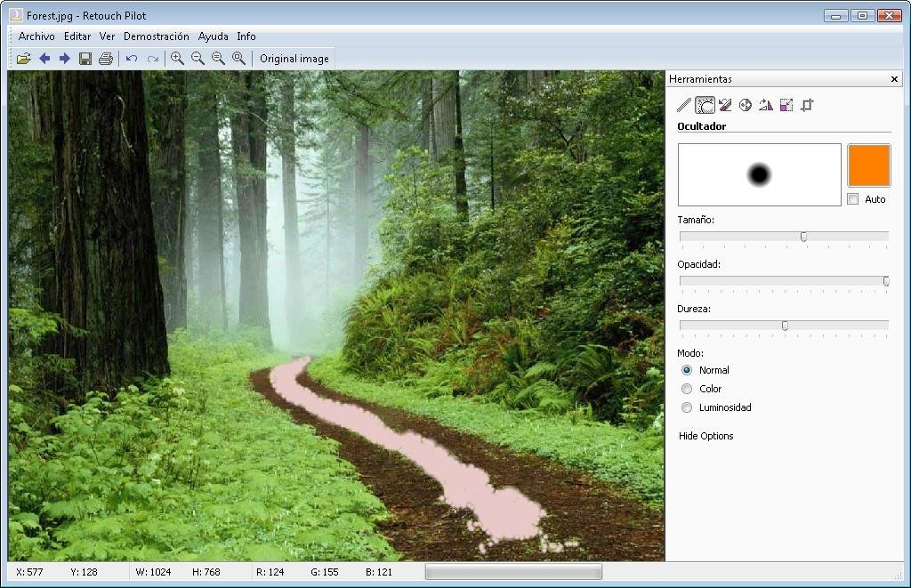Go to next image with right arrow

[x=64, y=59]
